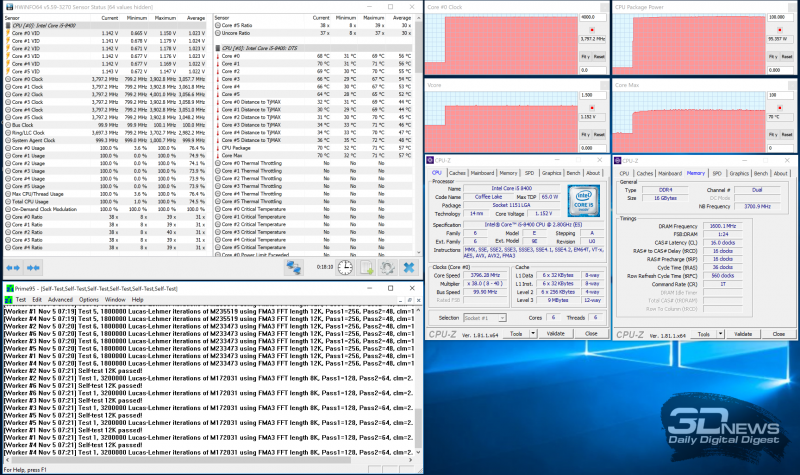Open Prime95 Advanced menu

[60, 299]
